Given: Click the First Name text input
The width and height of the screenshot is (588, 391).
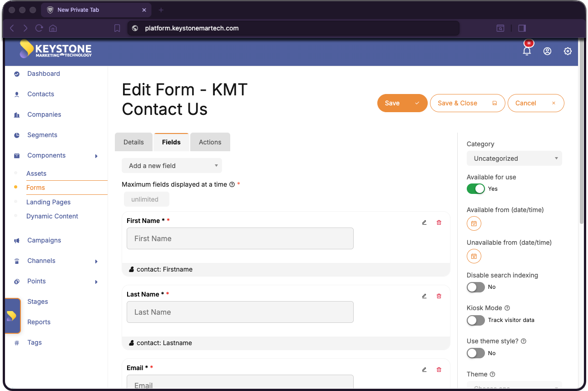Looking at the screenshot, I should (240, 238).
